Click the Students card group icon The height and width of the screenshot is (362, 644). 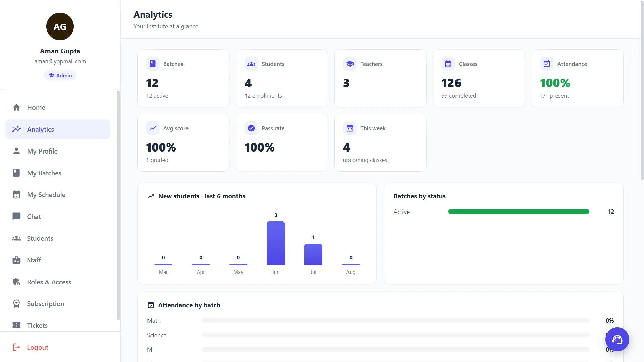tap(251, 64)
